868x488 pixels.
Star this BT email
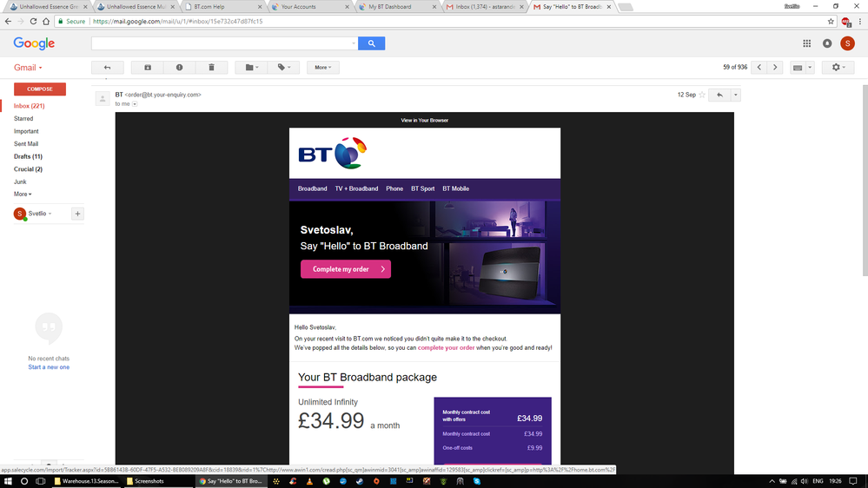click(x=702, y=95)
